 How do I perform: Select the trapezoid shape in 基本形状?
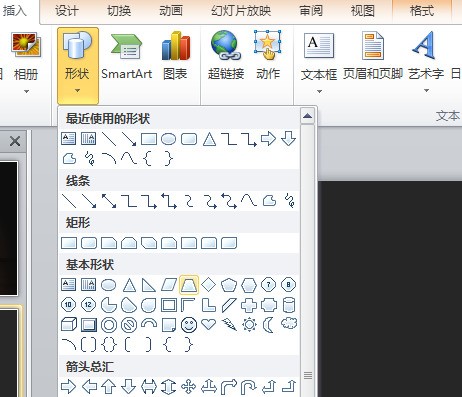[x=189, y=285]
